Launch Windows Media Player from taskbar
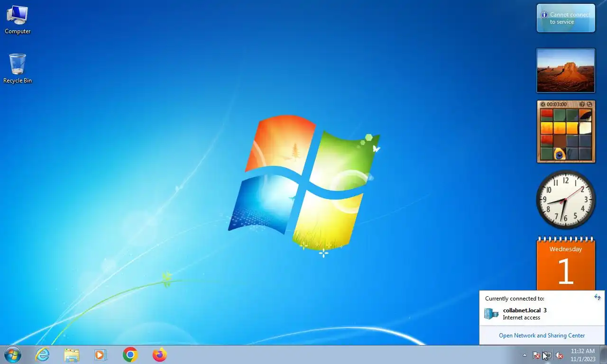This screenshot has height=364, width=607. point(101,355)
